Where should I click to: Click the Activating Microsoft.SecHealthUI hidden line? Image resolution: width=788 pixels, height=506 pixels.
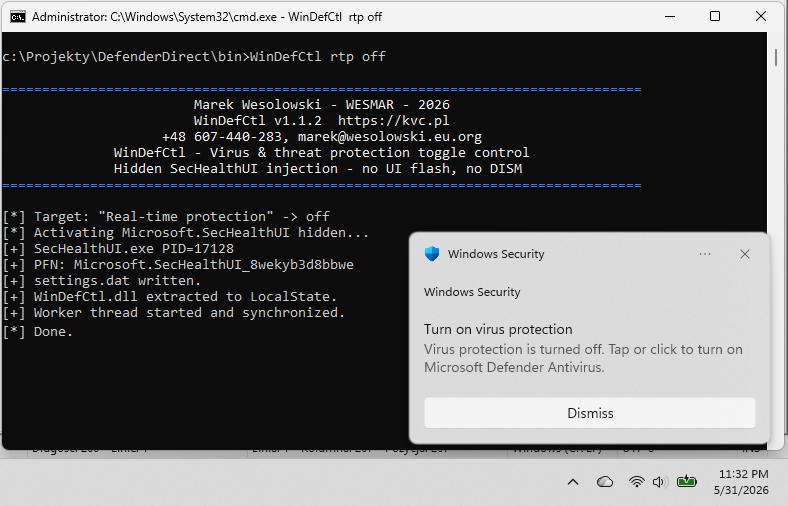click(x=185, y=233)
